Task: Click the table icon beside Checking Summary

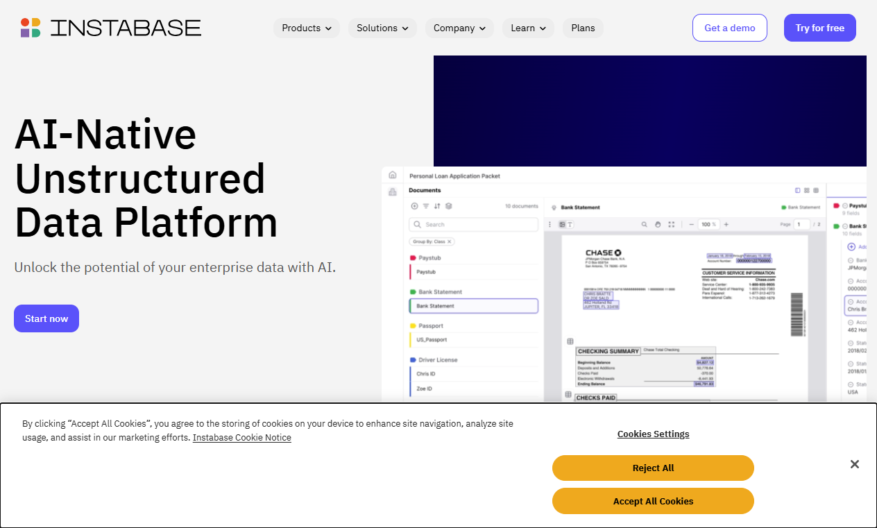Action: click(570, 341)
